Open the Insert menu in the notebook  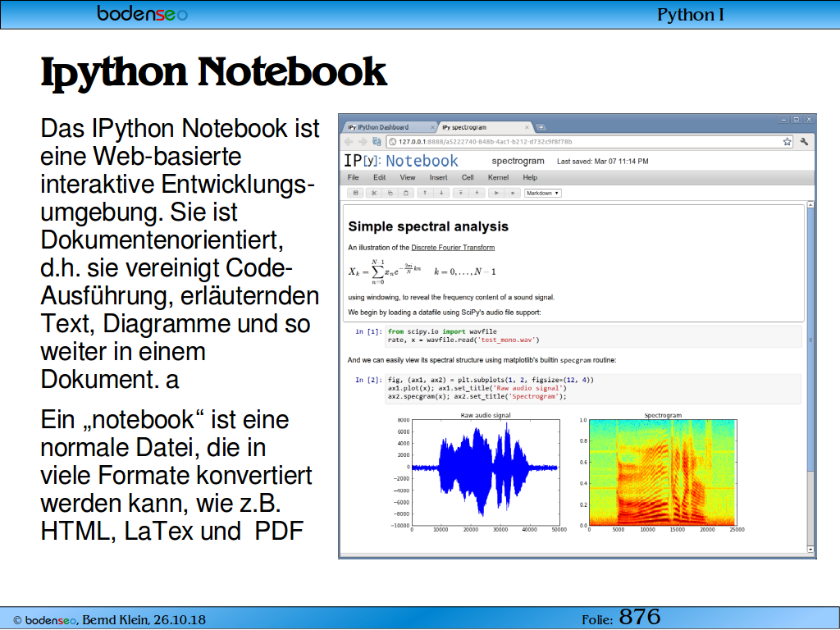click(x=438, y=177)
